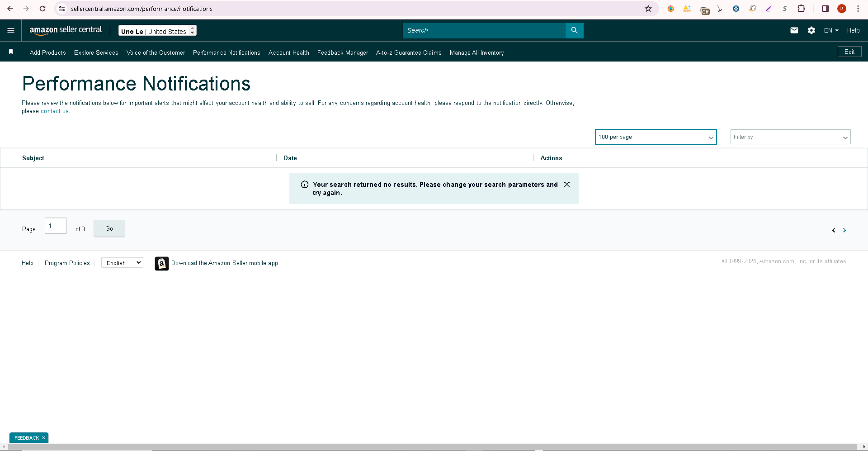The height and width of the screenshot is (451, 868).
Task: Reload the page
Action: 42,9
